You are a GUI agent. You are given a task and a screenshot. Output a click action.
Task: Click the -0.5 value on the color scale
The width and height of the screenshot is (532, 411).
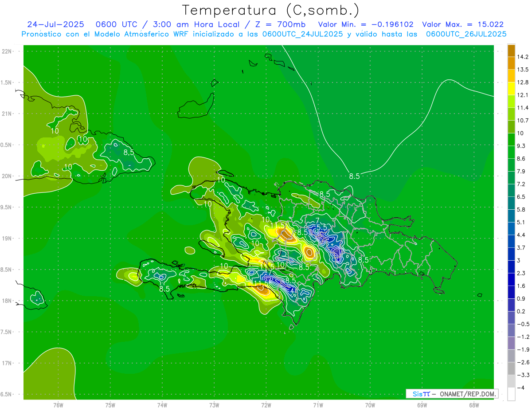[523, 324]
